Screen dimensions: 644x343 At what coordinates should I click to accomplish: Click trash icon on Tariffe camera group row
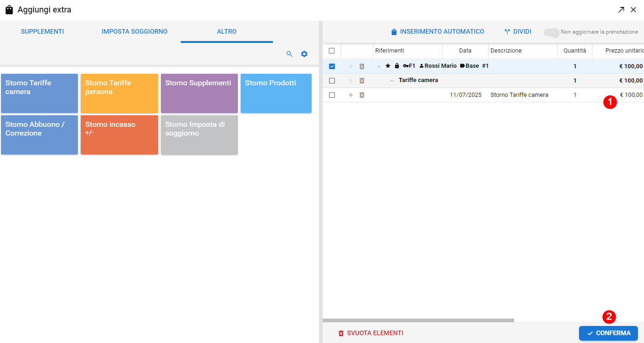coord(362,81)
